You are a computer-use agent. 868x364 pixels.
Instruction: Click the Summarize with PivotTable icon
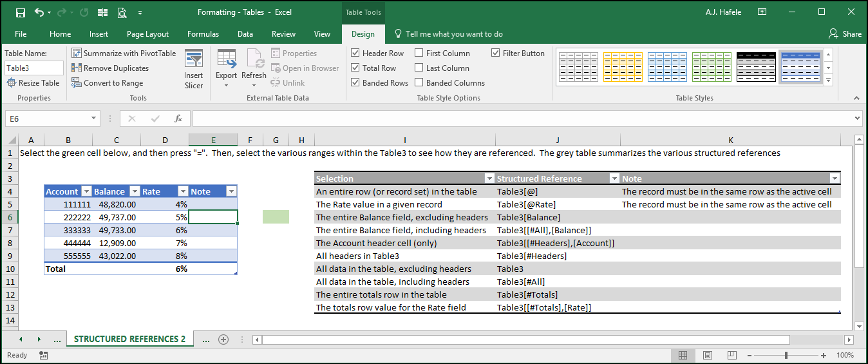click(77, 53)
